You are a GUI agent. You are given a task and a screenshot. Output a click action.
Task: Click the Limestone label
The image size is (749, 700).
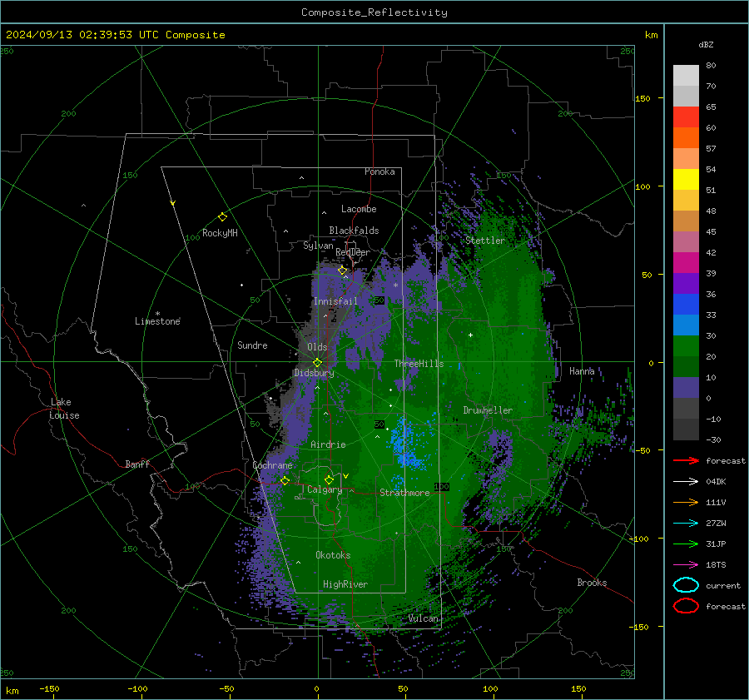pyautogui.click(x=157, y=321)
